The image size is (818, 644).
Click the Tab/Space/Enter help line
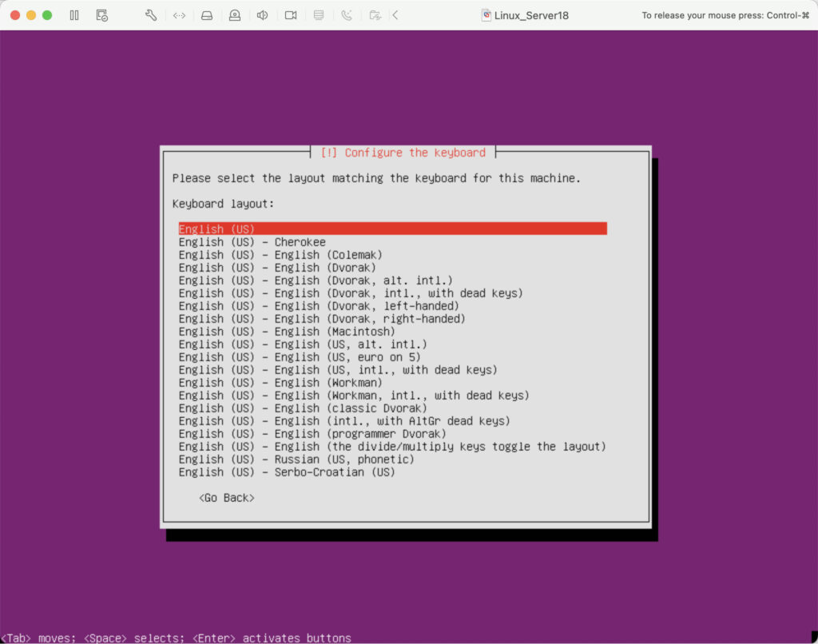pyautogui.click(x=176, y=638)
